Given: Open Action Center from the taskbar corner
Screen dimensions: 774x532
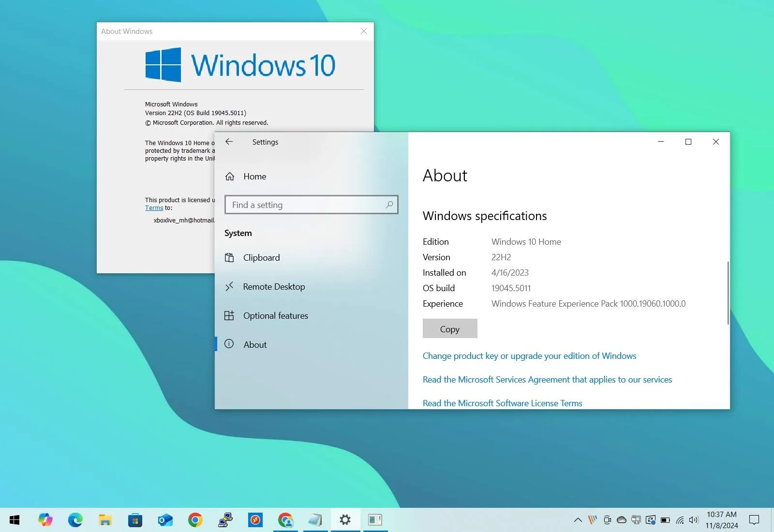Looking at the screenshot, I should point(754,520).
